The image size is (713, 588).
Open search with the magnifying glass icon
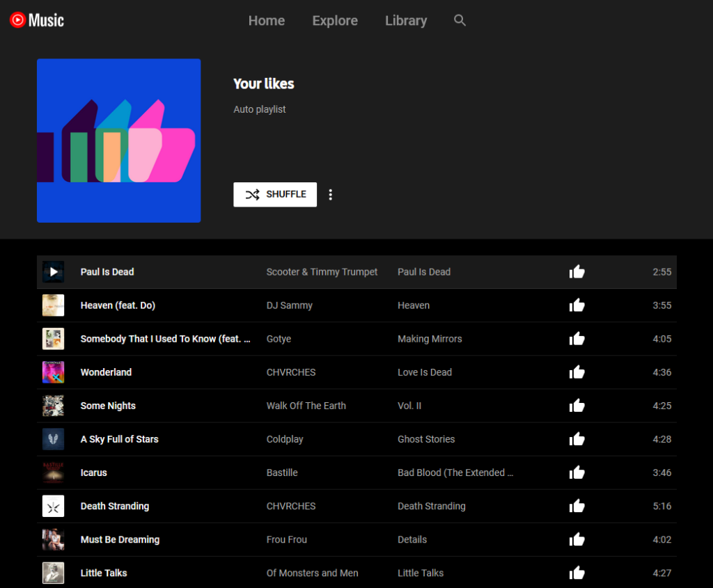coord(460,20)
